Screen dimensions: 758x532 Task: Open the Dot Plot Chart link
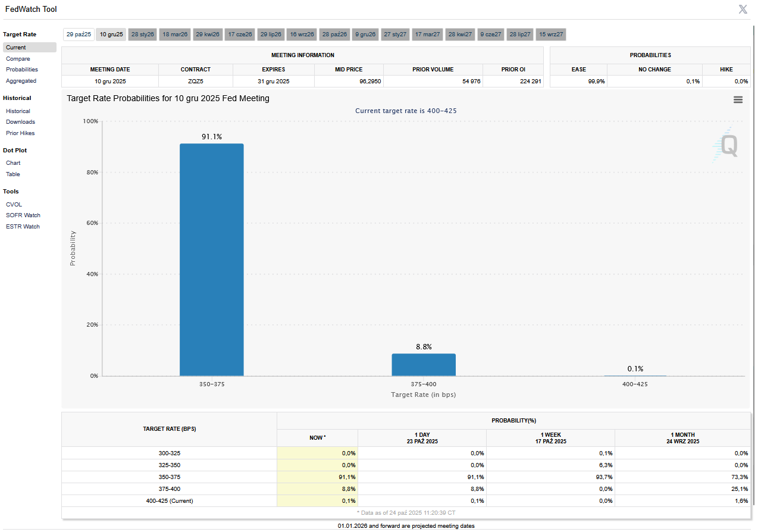pyautogui.click(x=13, y=163)
